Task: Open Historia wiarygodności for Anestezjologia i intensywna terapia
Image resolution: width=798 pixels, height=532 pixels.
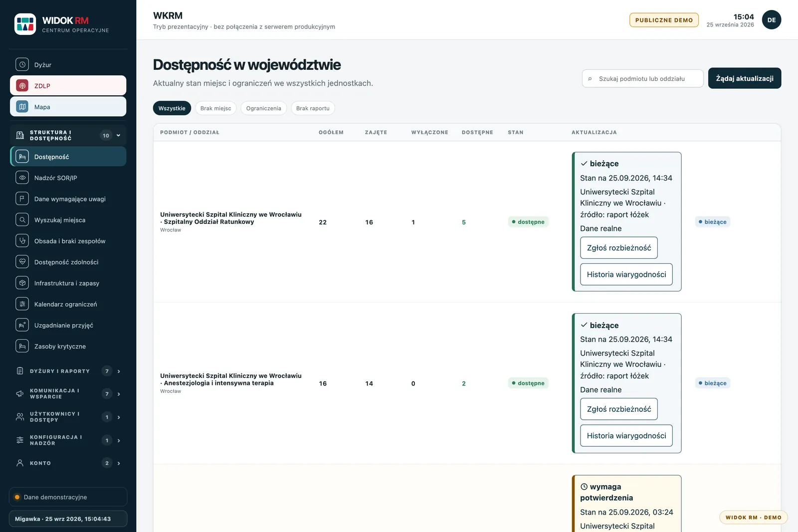Action: pyautogui.click(x=626, y=436)
